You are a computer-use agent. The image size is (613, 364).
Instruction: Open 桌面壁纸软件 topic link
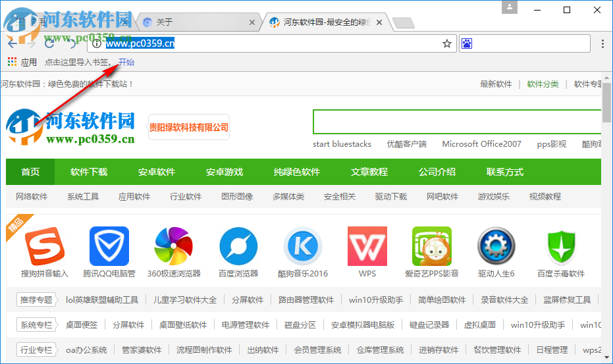point(183,325)
